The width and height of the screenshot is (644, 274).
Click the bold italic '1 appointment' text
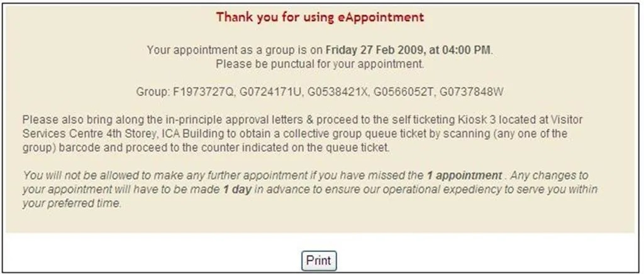pyautogui.click(x=464, y=176)
